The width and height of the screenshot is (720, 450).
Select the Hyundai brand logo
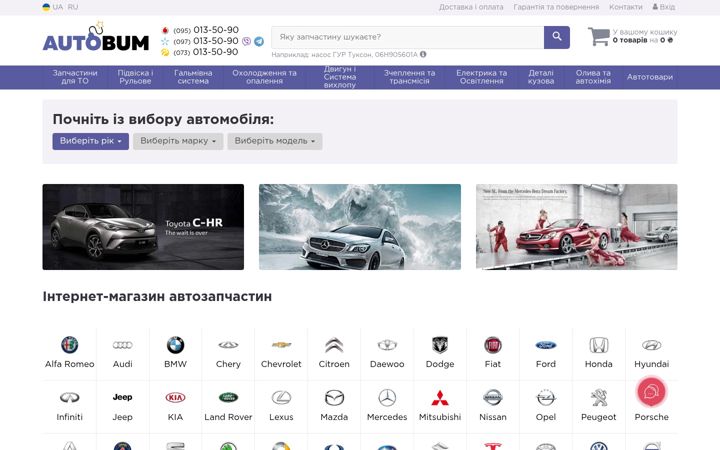pos(652,345)
